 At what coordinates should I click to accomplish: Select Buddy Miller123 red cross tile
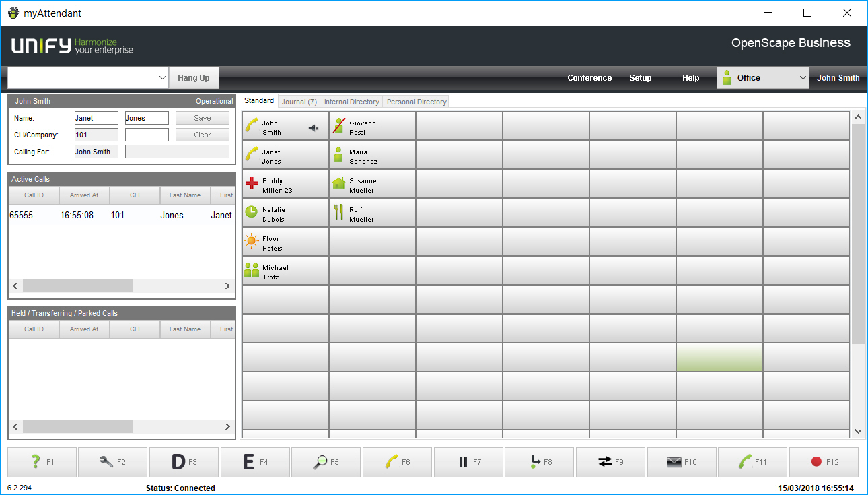[x=285, y=183]
